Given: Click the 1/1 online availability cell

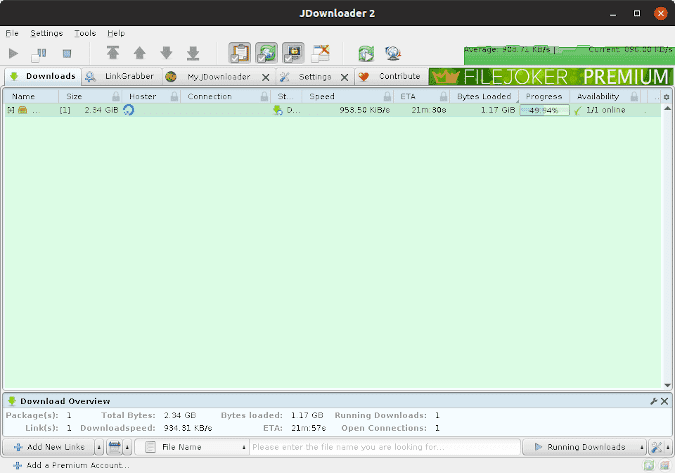Looking at the screenshot, I should coord(606,110).
